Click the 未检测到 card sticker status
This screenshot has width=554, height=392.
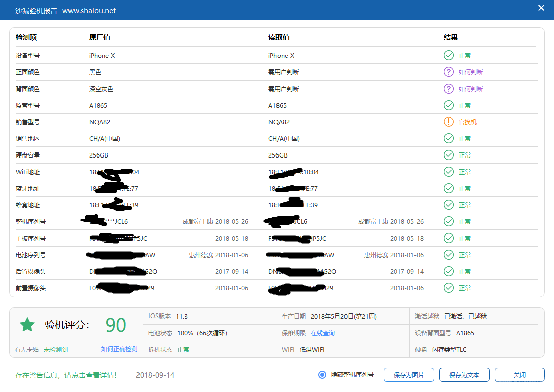point(56,350)
